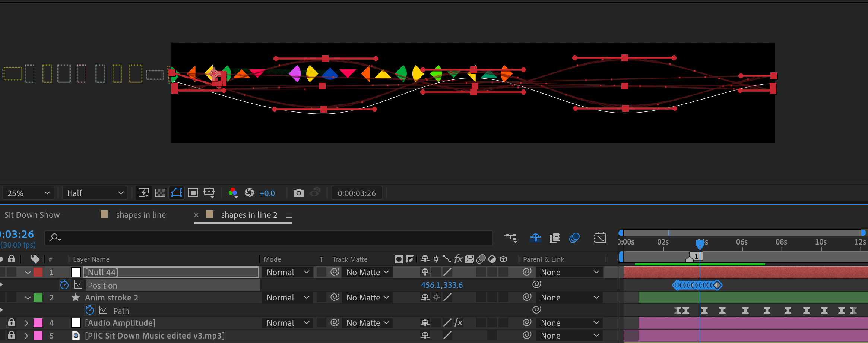Screen dimensions: 868x343
Task: Click the adjust exposure aperture icon
Action: 249,193
